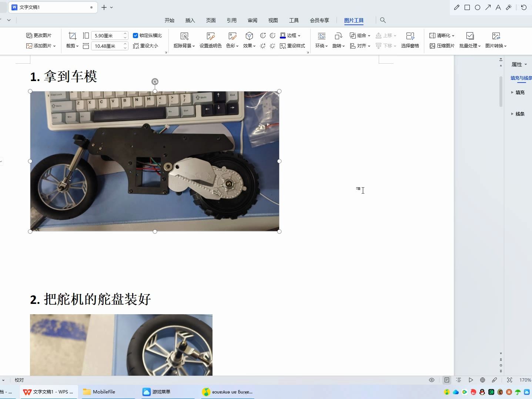Click the 图片转换 picture convert icon

coord(496,36)
